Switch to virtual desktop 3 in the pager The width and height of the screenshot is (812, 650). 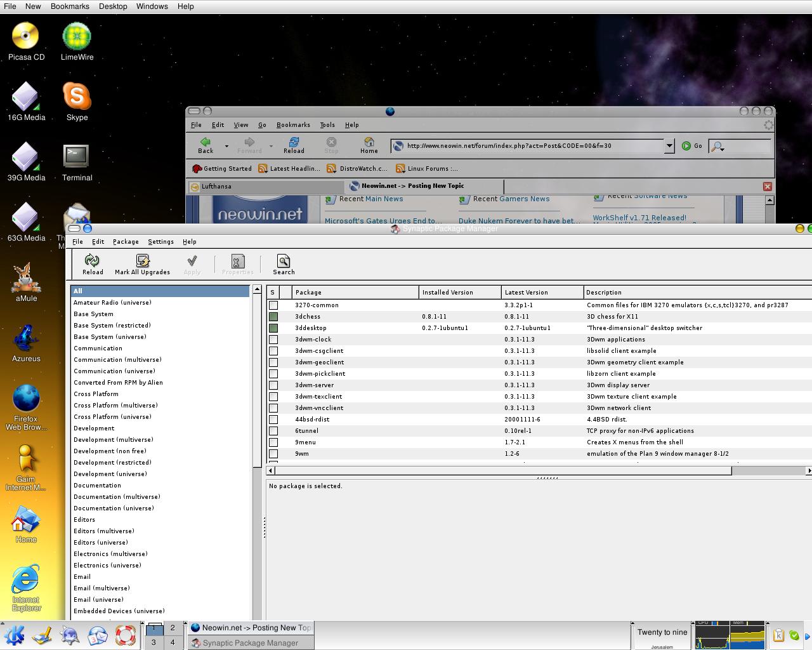154,642
